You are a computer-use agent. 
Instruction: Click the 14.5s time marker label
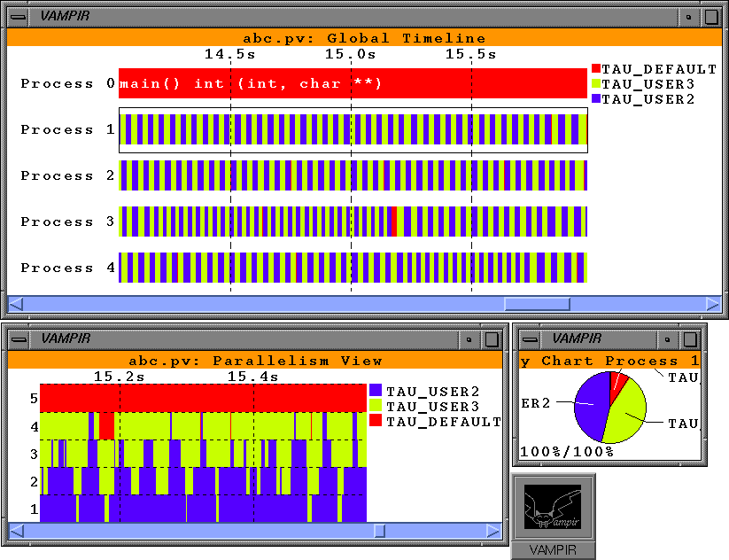[230, 54]
